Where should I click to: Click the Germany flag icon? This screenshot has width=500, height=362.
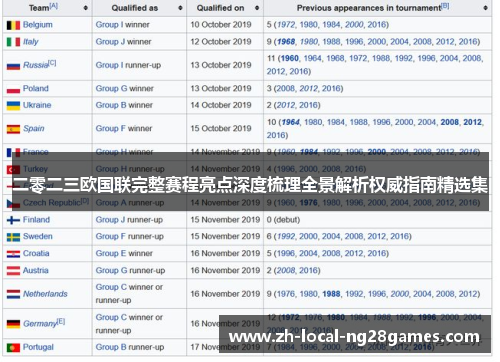point(13,324)
